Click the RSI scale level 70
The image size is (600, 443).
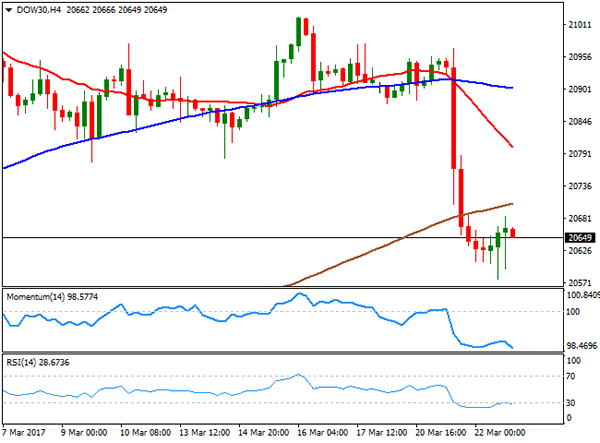click(571, 376)
